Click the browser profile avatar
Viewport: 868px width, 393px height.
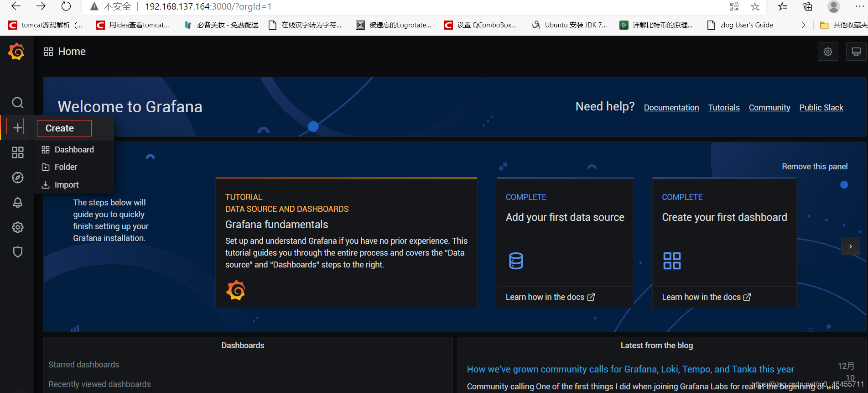(x=834, y=6)
